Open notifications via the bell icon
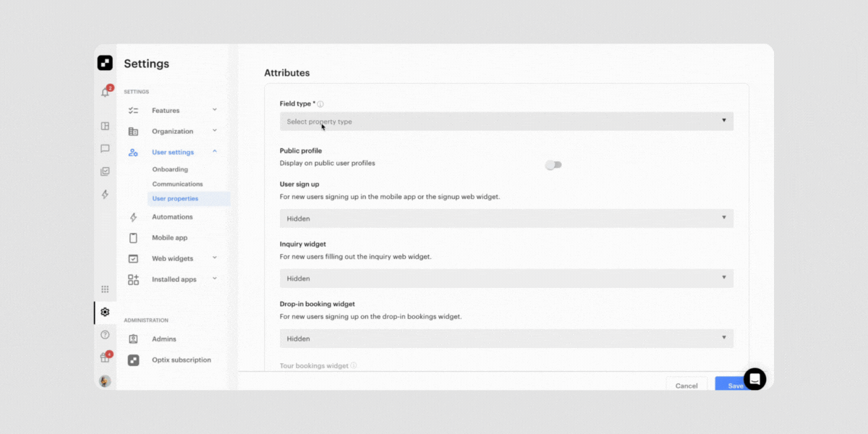 pyautogui.click(x=105, y=91)
